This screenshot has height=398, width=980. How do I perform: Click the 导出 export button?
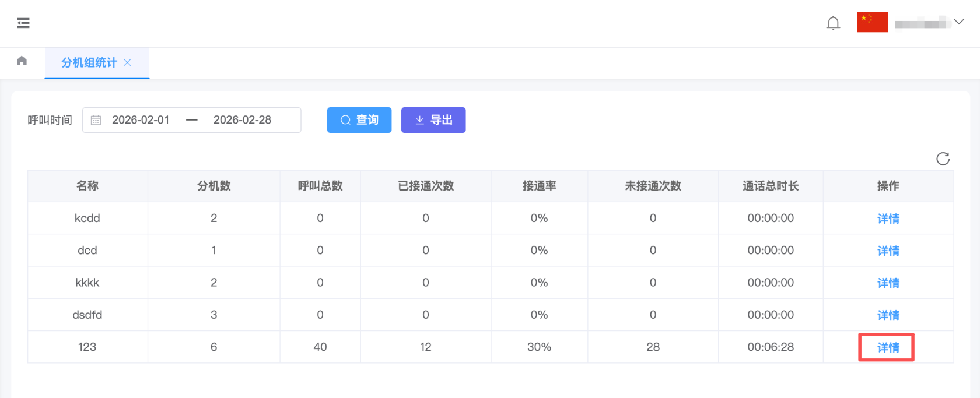pos(433,120)
